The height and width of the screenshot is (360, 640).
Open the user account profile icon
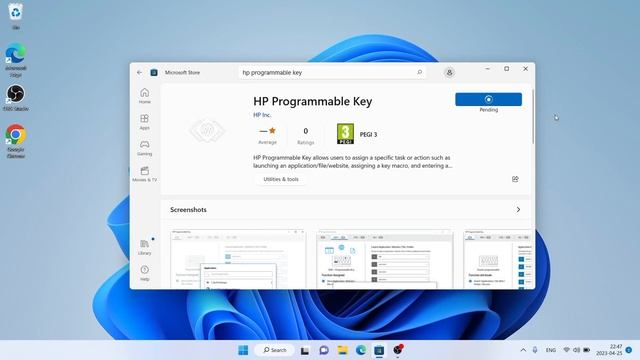tap(449, 72)
